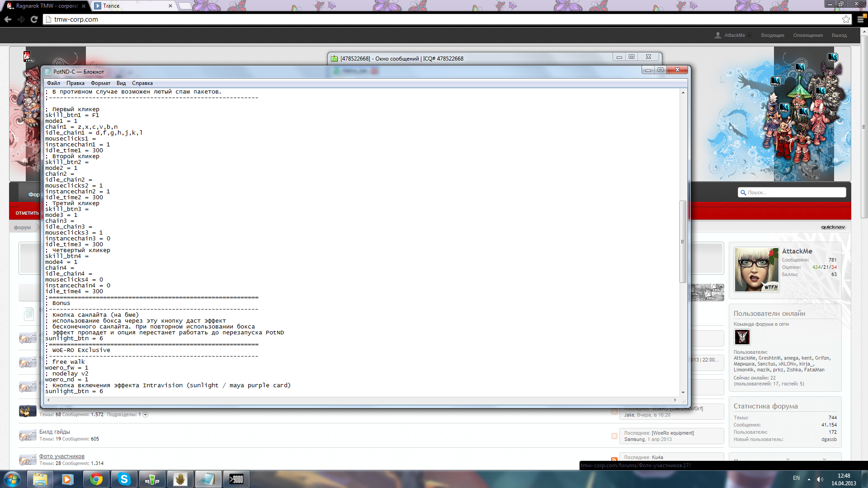
Task: Click the TMW logo in page header
Action: point(29,57)
